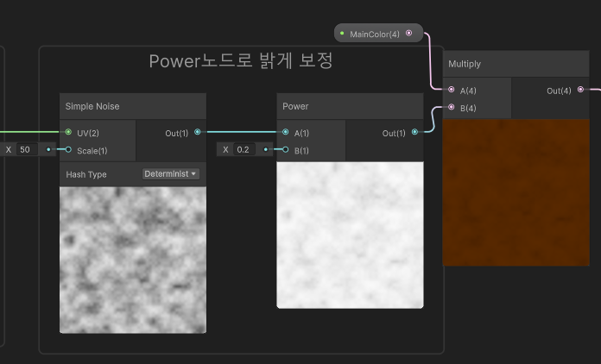Click the X label beside value 50
This screenshot has height=364, width=601.
tap(9, 150)
